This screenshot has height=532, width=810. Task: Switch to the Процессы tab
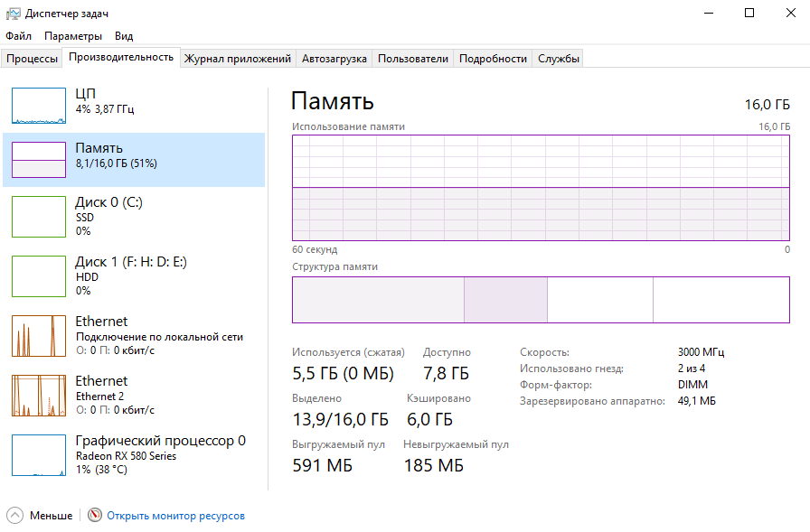click(x=32, y=59)
